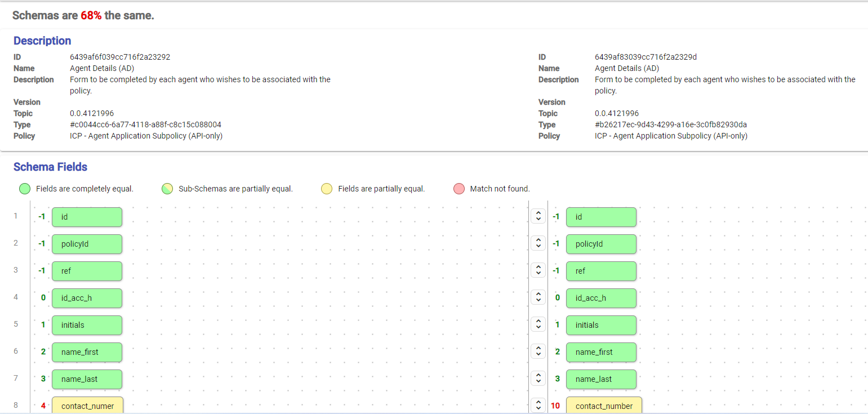Select "contact_number" in the right schema

point(604,405)
